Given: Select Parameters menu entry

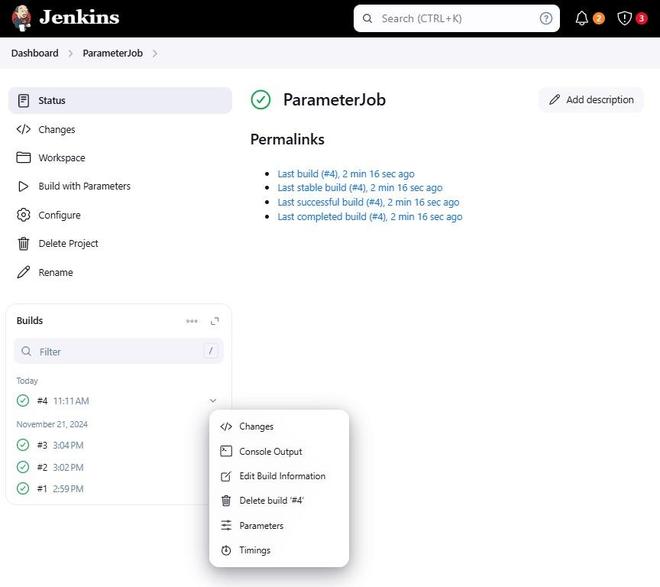Looking at the screenshot, I should pos(279,525).
